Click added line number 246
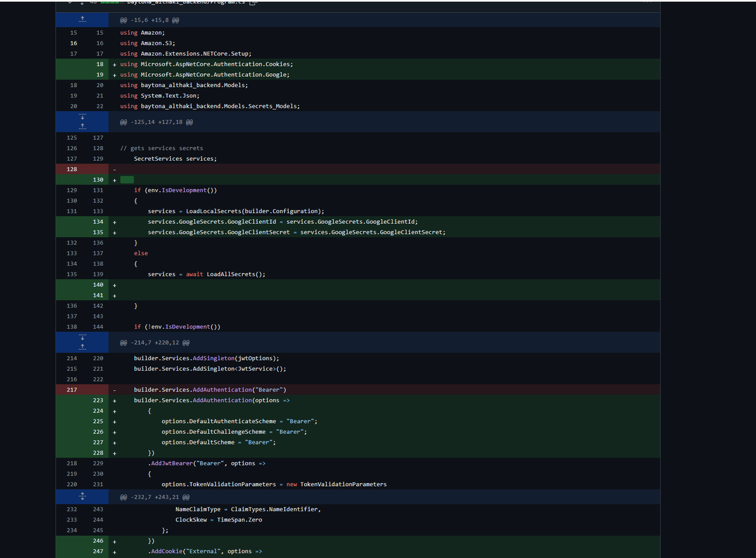The width and height of the screenshot is (756, 558). point(98,541)
